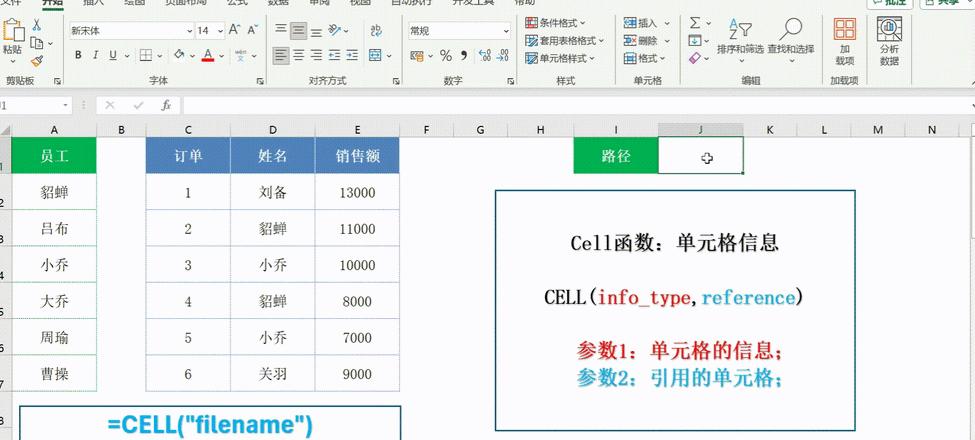Image resolution: width=975 pixels, height=440 pixels.
Task: Click inside the formula bar input
Action: (575, 105)
